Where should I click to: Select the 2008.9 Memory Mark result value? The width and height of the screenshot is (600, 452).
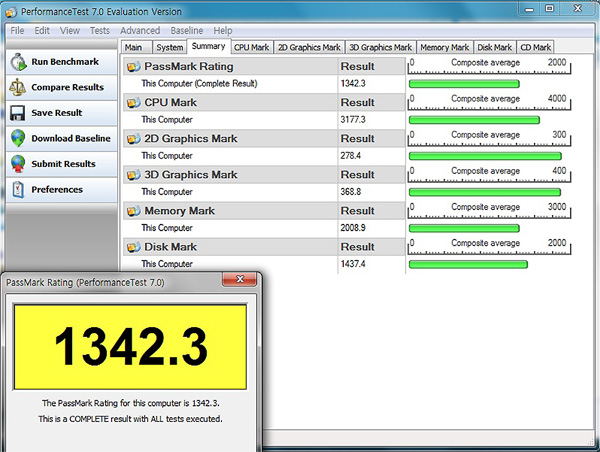pos(353,228)
